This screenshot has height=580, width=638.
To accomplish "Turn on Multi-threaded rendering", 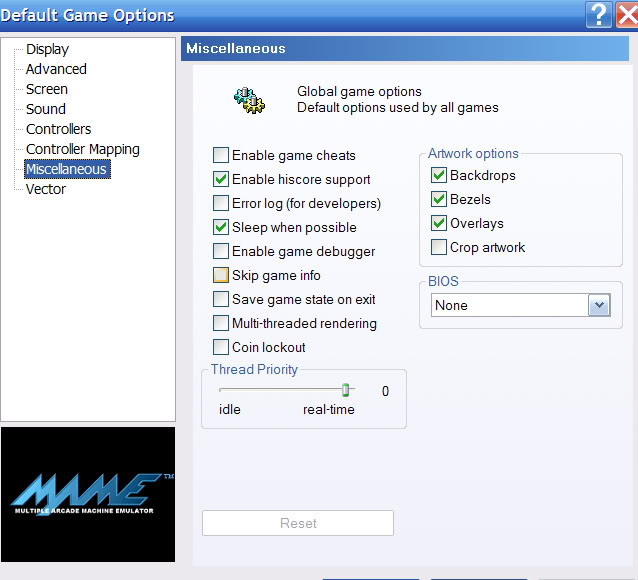I will coord(221,324).
